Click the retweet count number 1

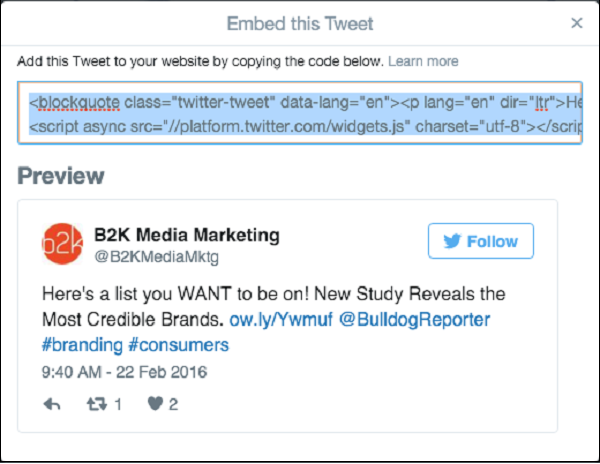(x=117, y=405)
